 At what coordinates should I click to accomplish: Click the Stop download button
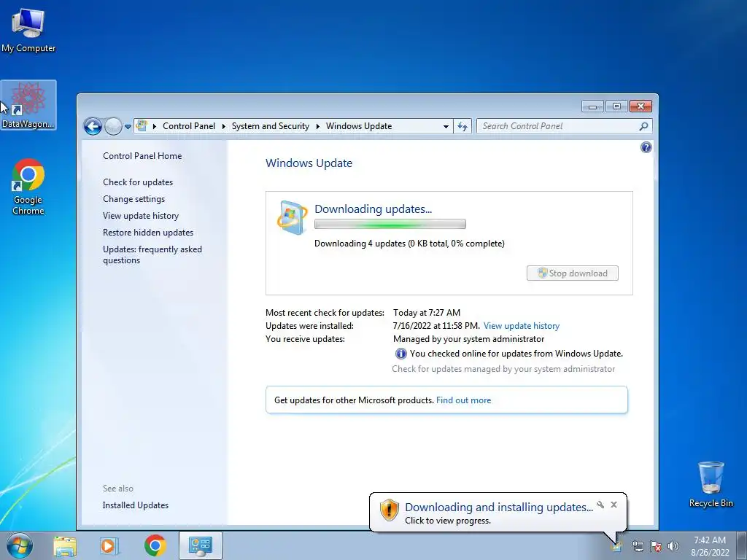click(572, 273)
